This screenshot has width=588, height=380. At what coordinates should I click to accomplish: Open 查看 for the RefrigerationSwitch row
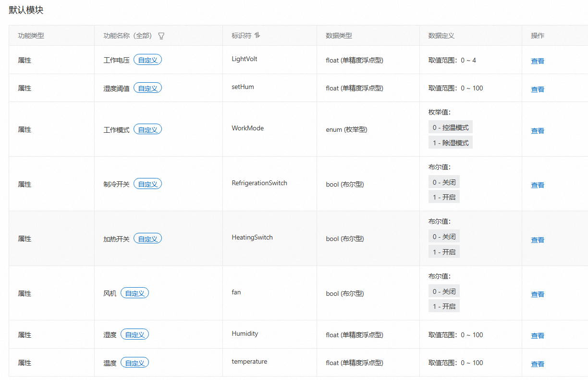click(538, 185)
